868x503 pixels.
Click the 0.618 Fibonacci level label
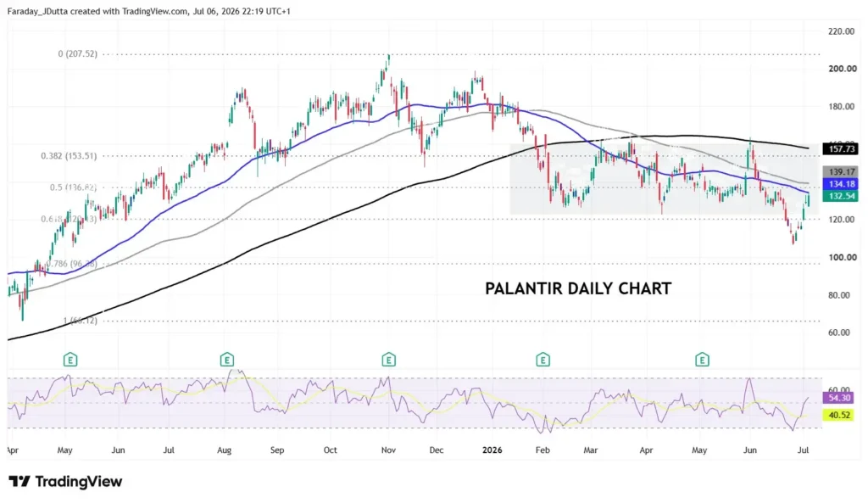point(69,220)
